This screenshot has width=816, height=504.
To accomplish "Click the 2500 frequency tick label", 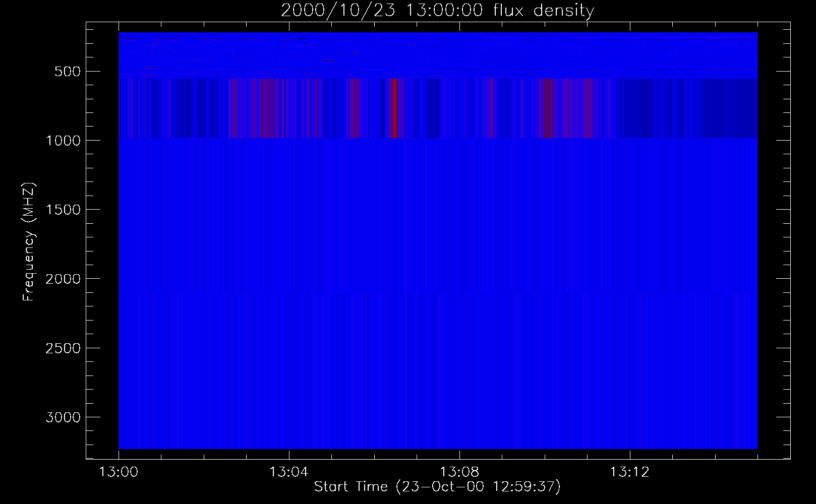I will pyautogui.click(x=63, y=348).
